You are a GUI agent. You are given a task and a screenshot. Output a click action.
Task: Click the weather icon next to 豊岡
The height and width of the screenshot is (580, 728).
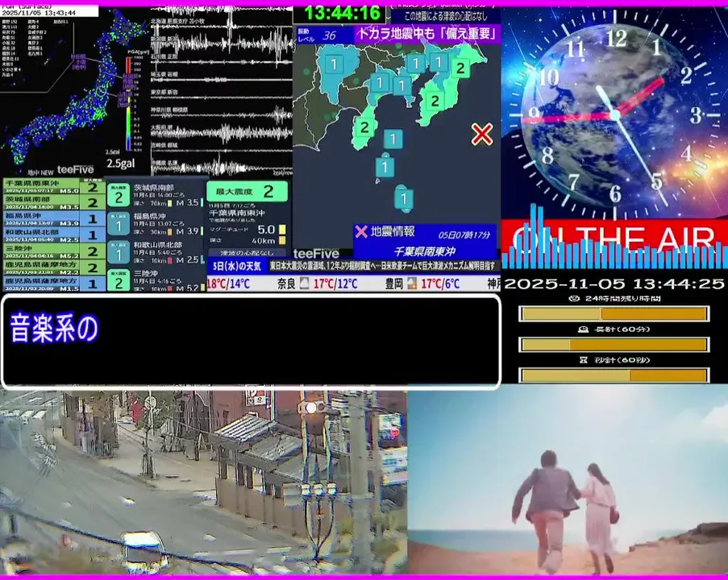click(x=412, y=284)
